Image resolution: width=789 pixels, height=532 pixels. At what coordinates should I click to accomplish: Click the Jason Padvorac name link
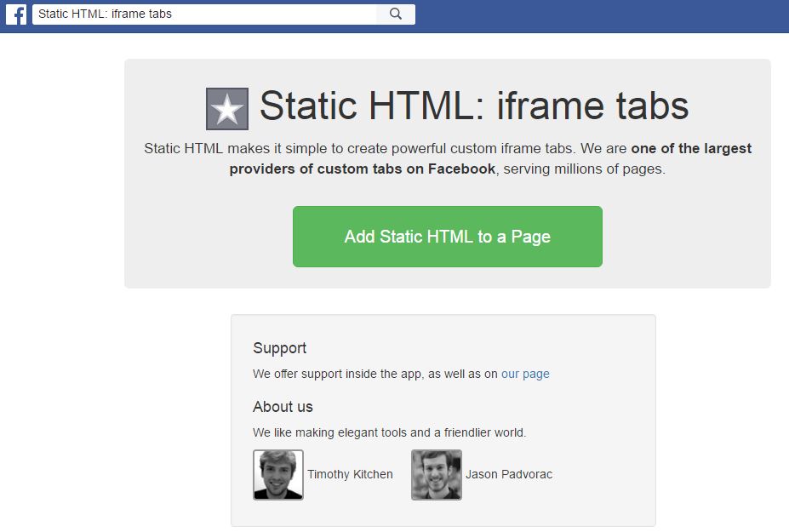click(x=509, y=475)
